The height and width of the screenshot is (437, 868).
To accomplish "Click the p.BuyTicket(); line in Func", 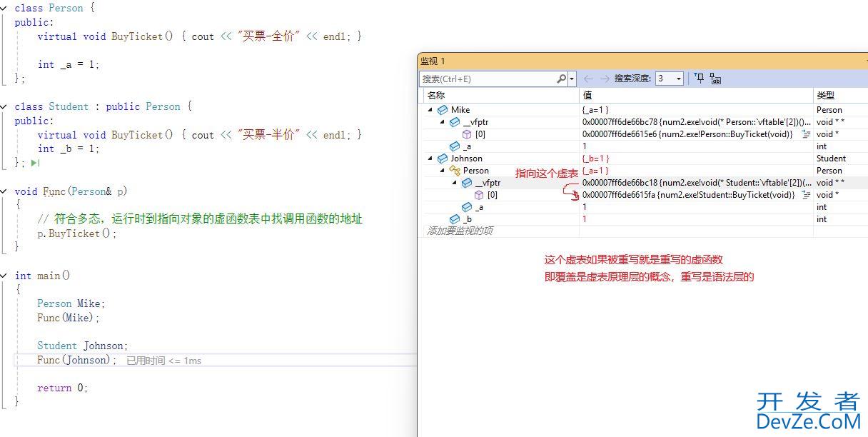I will pyautogui.click(x=77, y=233).
